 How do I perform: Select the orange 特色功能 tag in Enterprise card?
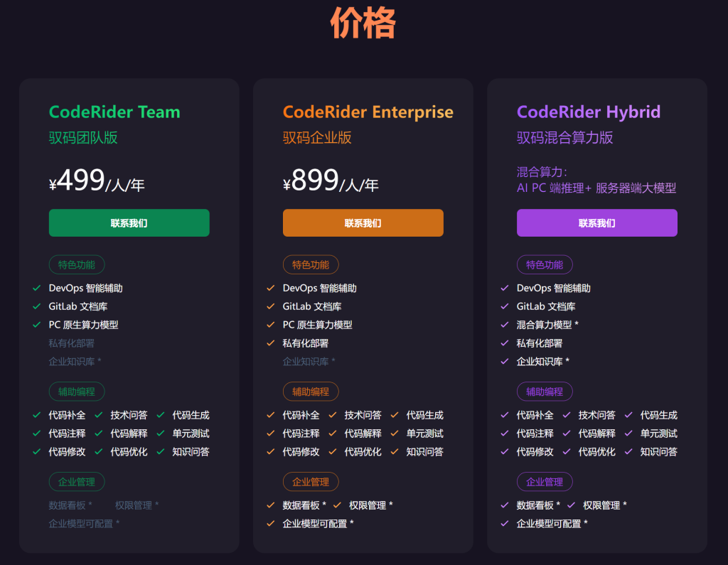pos(311,264)
